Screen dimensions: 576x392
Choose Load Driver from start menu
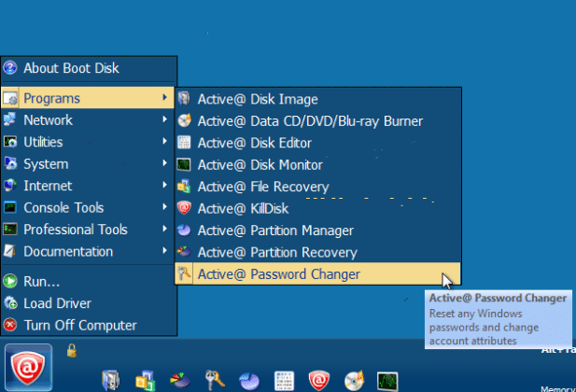[x=88, y=303]
